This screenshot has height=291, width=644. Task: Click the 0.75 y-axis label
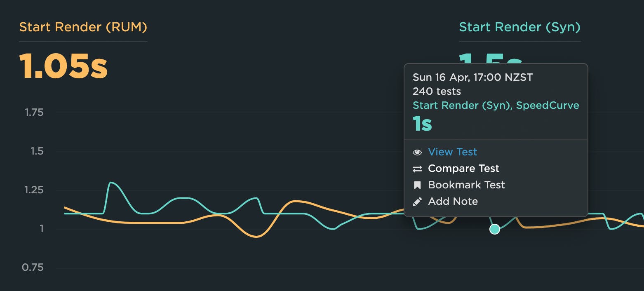click(x=33, y=268)
